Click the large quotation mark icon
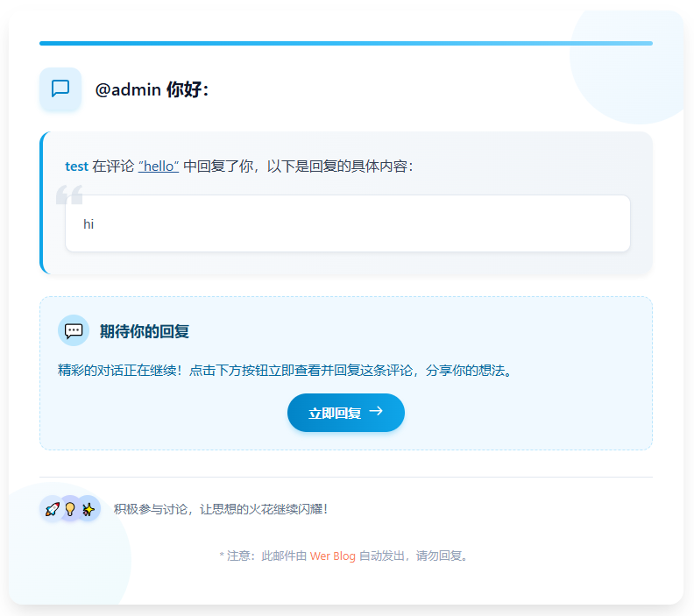The width and height of the screenshot is (694, 616). (69, 195)
